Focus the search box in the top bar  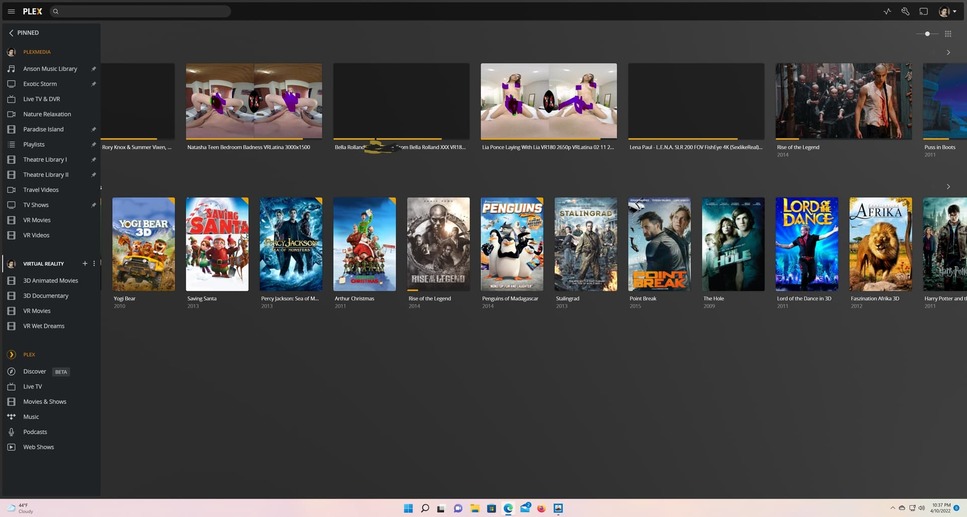coord(140,11)
